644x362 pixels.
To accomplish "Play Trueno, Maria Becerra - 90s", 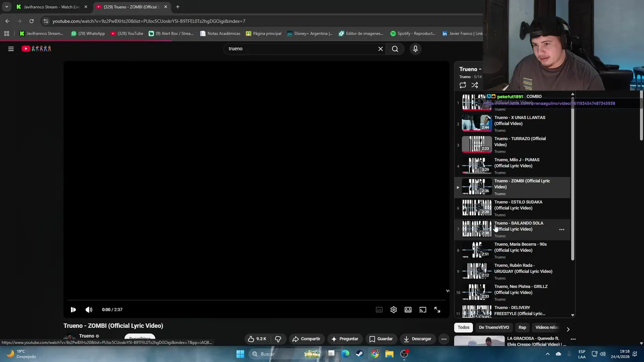I will click(x=513, y=250).
